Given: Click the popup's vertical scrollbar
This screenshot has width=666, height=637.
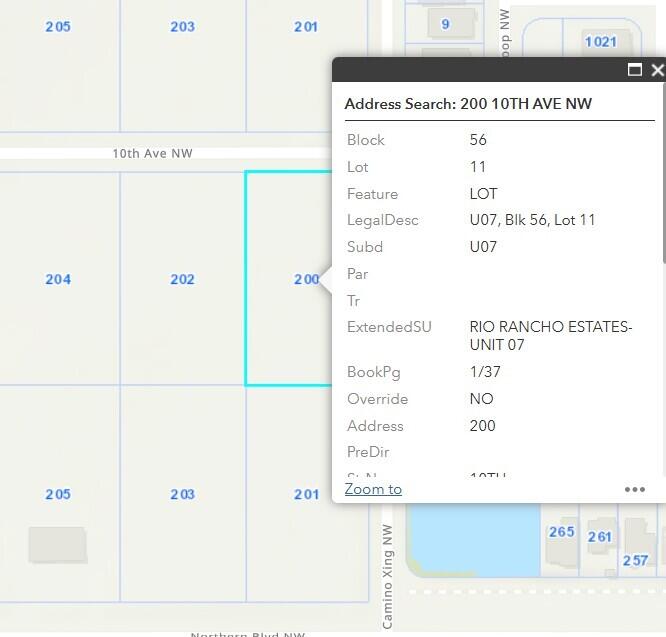Looking at the screenshot, I should tap(661, 200).
